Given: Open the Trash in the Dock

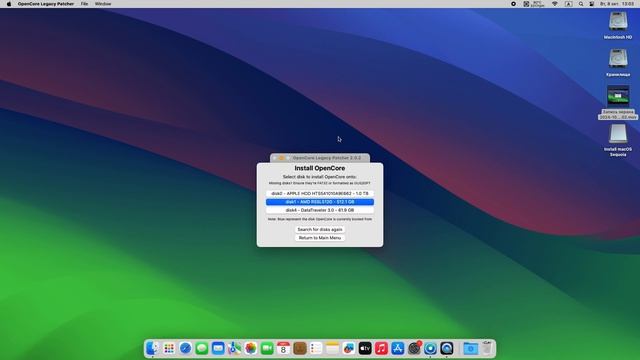Looking at the screenshot, I should pyautogui.click(x=487, y=348).
